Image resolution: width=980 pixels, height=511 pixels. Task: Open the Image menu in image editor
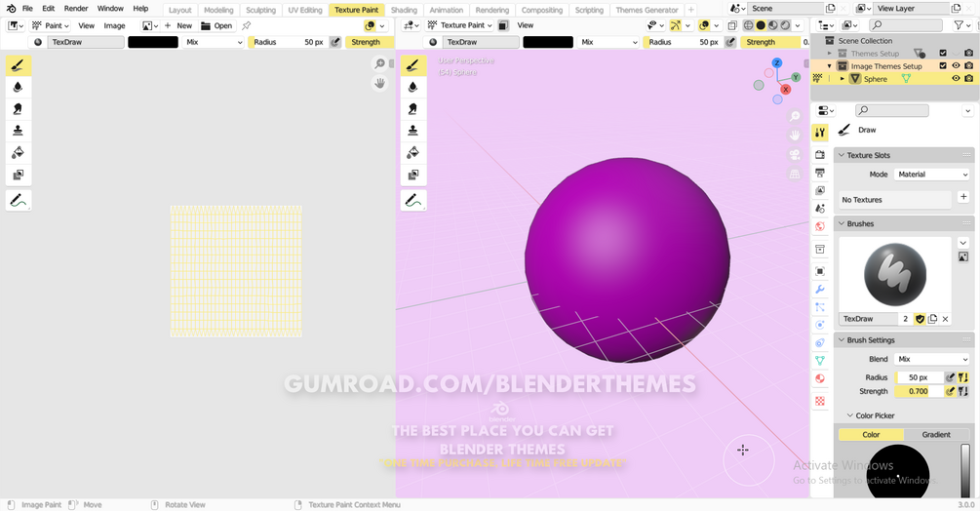[114, 25]
